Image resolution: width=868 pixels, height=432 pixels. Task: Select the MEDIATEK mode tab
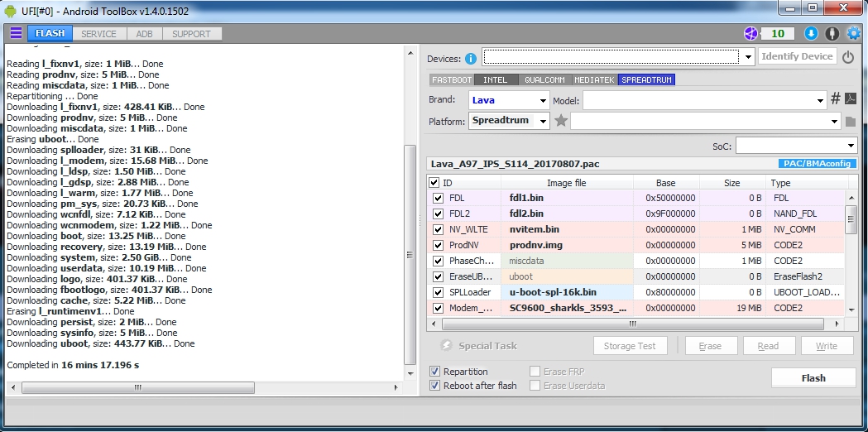point(595,79)
